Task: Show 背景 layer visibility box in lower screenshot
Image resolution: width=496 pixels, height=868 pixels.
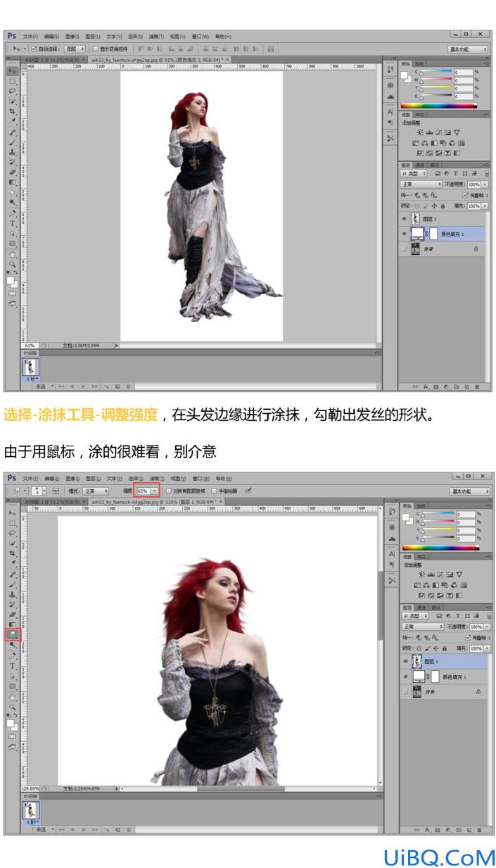Action: [x=405, y=692]
